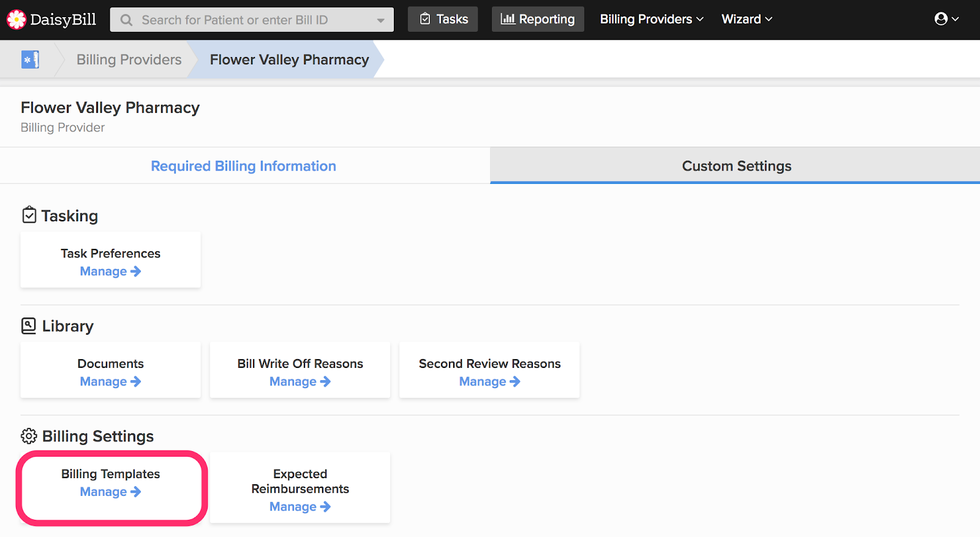Click arrow icon under Billing Templates

[x=136, y=492]
